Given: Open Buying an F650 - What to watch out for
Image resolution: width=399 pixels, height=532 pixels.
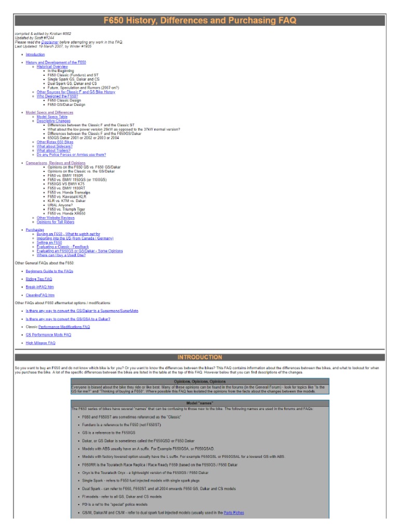Looking at the screenshot, I should coord(69,234).
